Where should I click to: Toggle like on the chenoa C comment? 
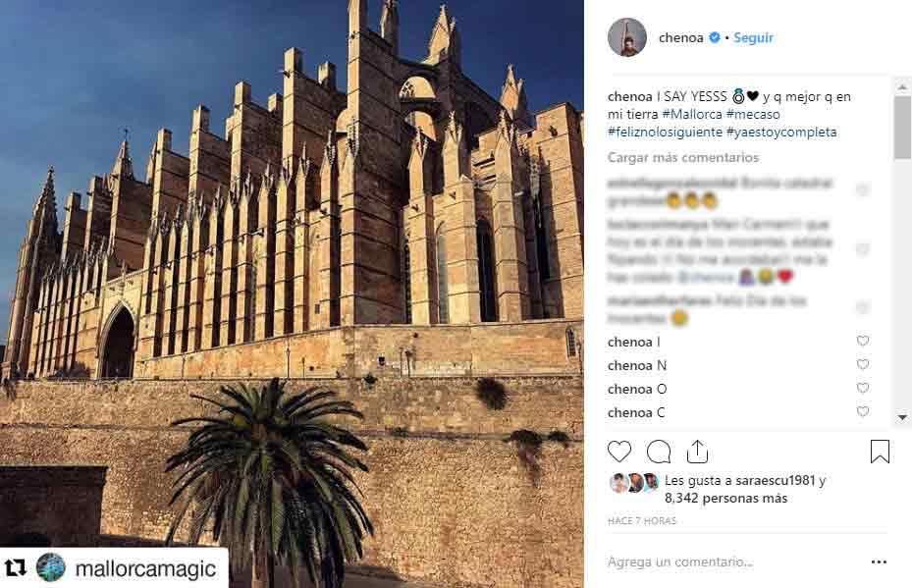point(863,411)
